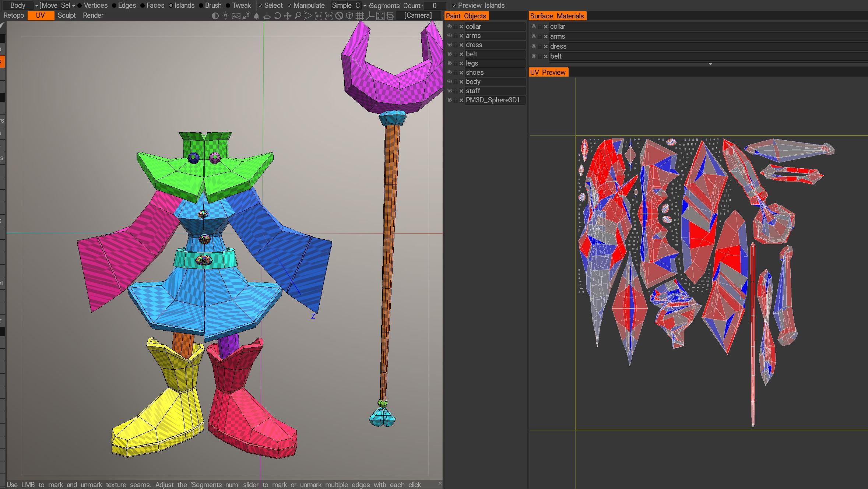Uncheck the Manipulate checkbox
The image size is (868, 489).
(289, 6)
